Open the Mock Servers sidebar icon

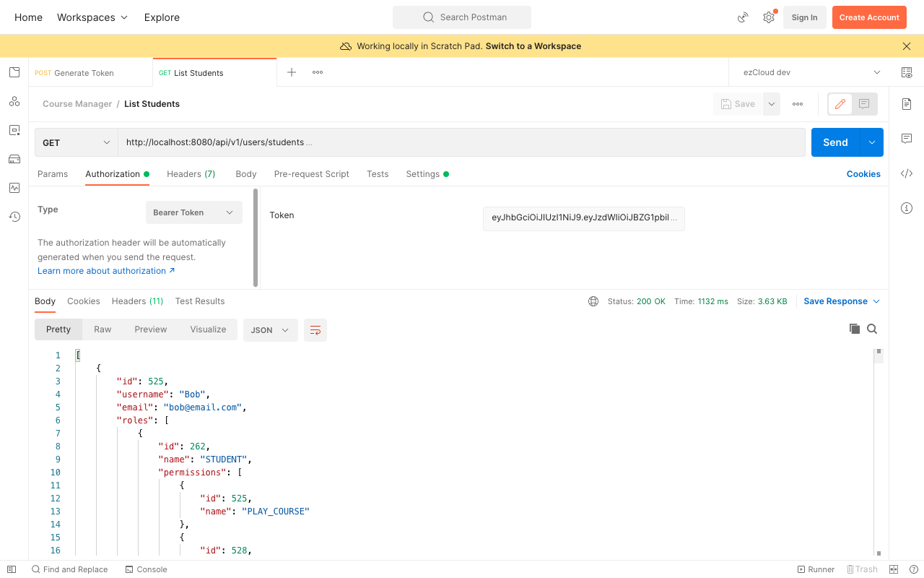click(x=14, y=159)
